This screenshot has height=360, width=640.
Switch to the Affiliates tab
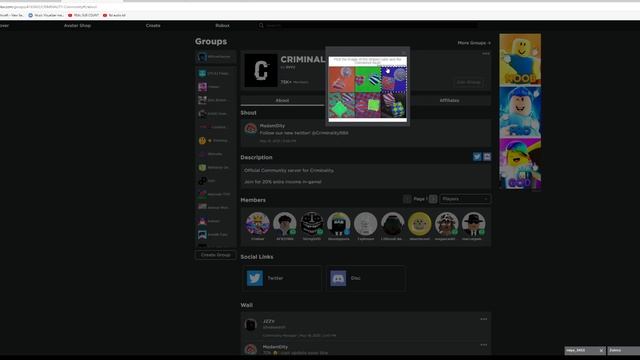pyautogui.click(x=449, y=100)
